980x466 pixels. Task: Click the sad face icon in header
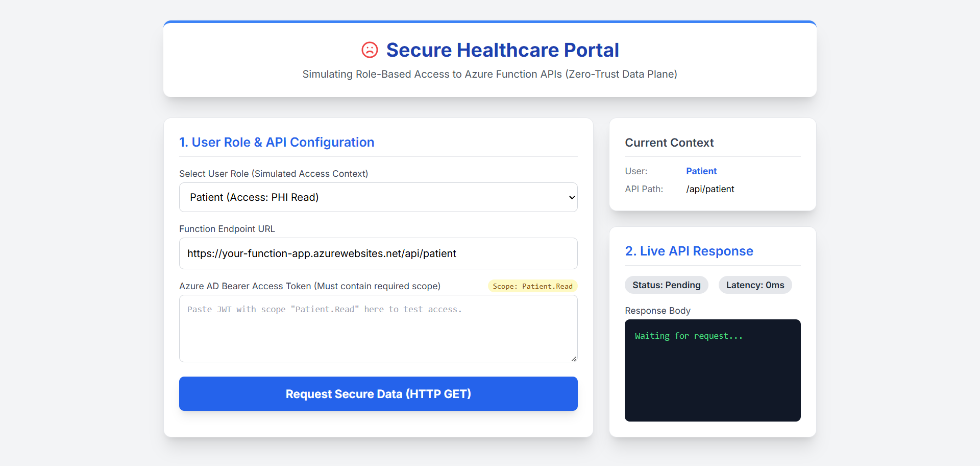[370, 50]
